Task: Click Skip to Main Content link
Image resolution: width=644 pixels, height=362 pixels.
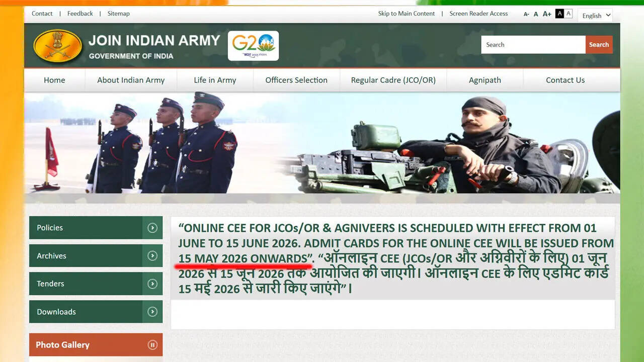Action: coord(407,14)
